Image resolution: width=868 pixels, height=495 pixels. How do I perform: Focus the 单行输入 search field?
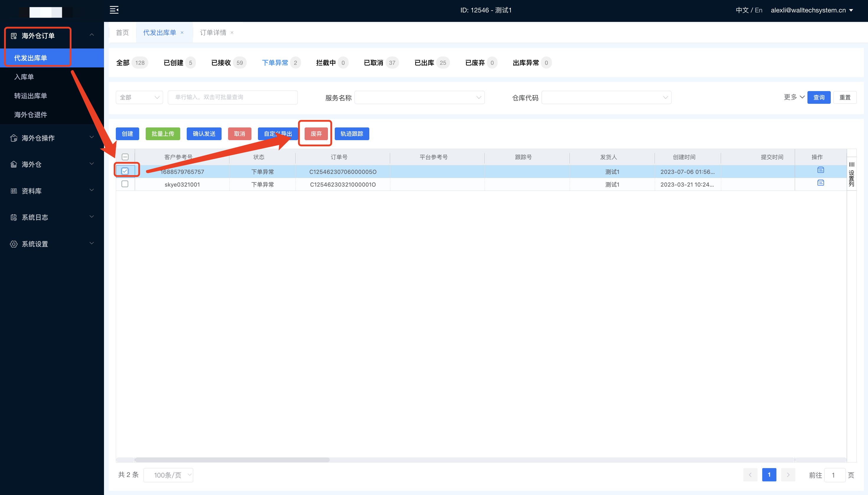click(x=233, y=97)
